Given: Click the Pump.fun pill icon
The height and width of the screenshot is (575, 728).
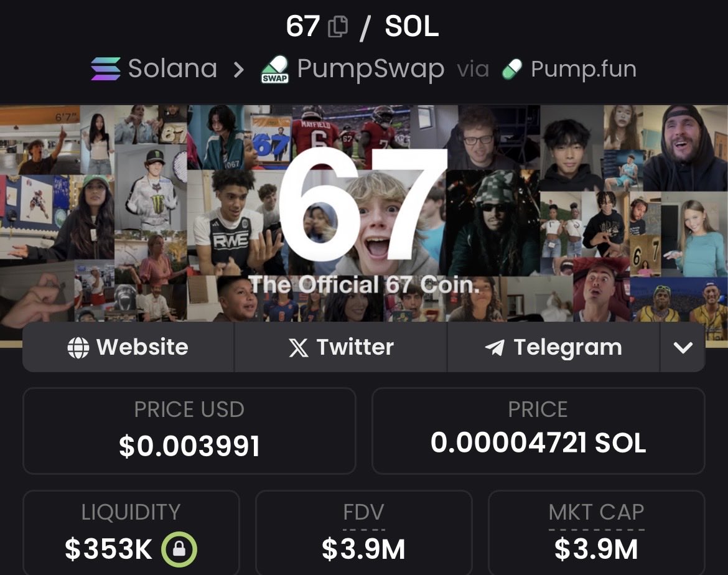Looking at the screenshot, I should 512,69.
